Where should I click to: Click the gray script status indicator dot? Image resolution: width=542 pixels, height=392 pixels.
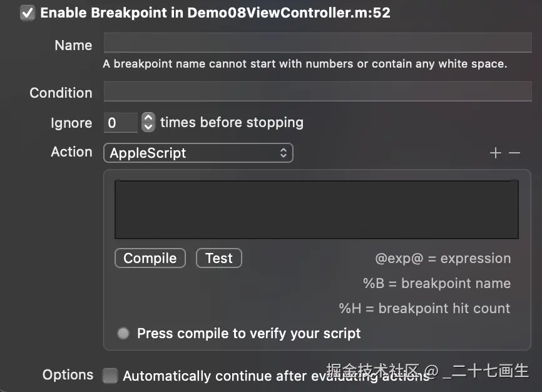(124, 333)
